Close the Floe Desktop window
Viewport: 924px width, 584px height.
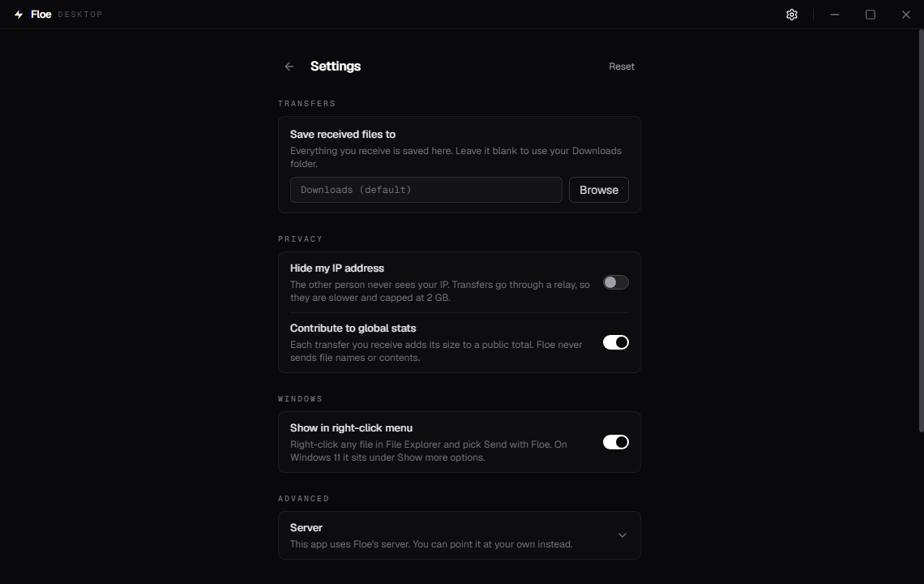(x=905, y=14)
